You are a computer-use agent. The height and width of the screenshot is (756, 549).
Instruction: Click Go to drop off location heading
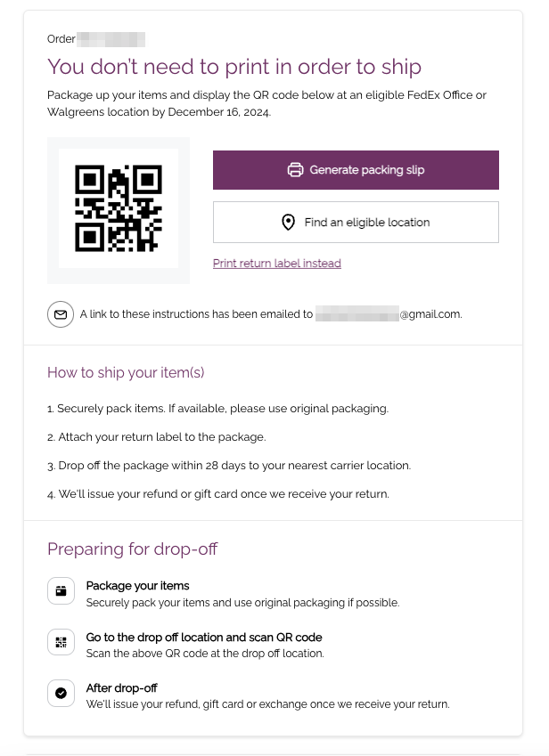(x=204, y=637)
